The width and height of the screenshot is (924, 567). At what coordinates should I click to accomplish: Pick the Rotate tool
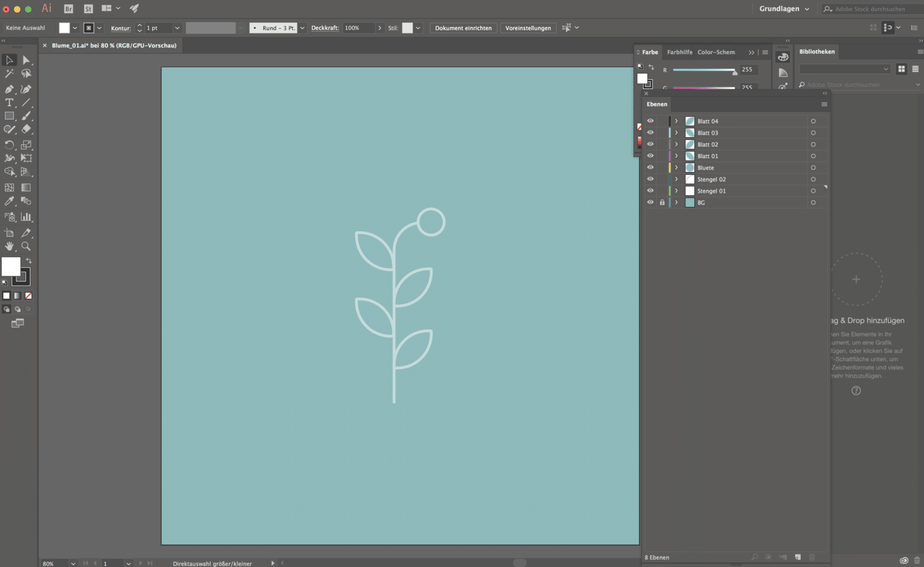pyautogui.click(x=9, y=144)
